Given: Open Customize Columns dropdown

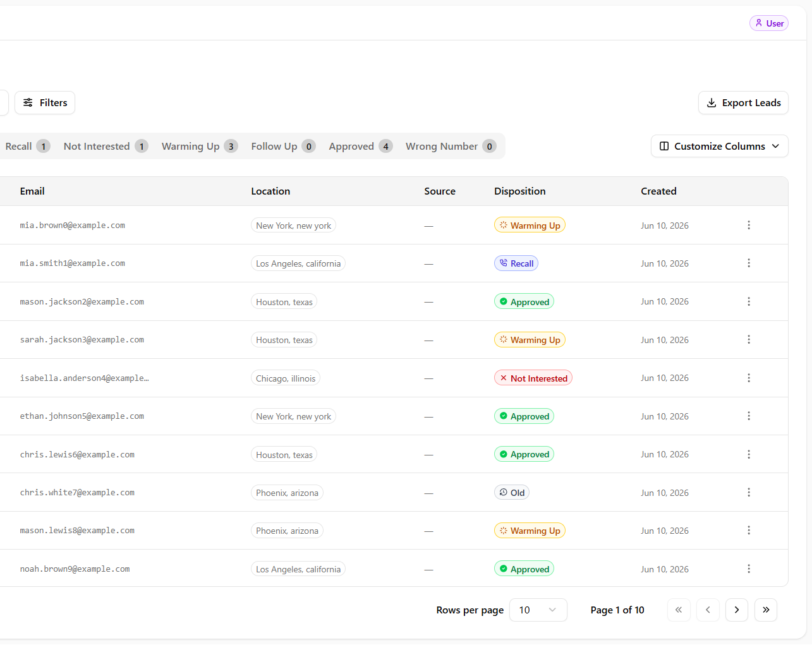Looking at the screenshot, I should point(720,146).
